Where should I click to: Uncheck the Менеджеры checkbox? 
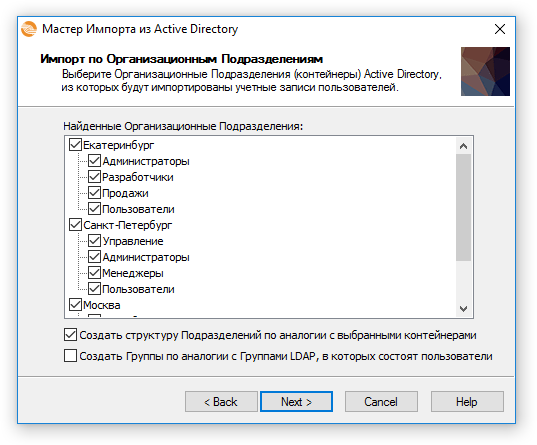95,273
